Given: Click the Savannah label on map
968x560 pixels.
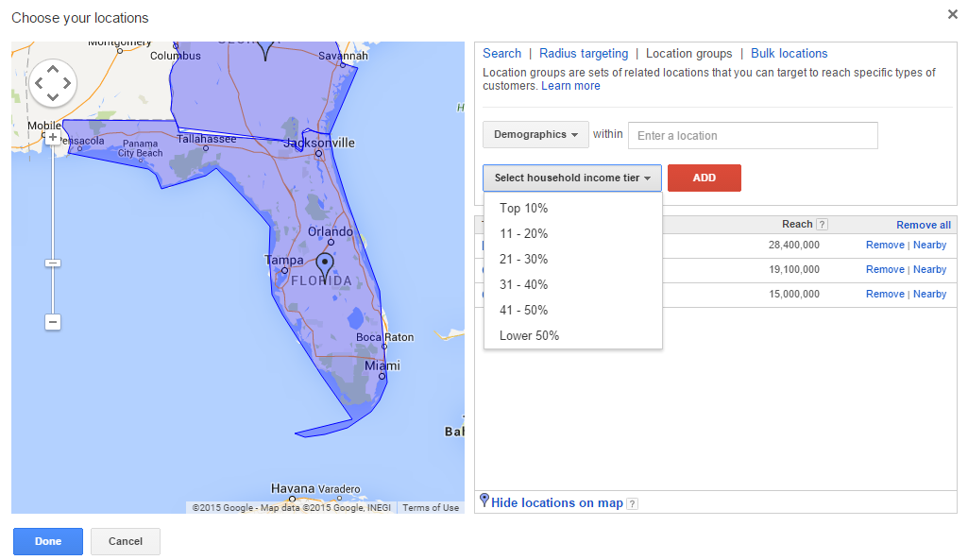Looking at the screenshot, I should coord(343,56).
